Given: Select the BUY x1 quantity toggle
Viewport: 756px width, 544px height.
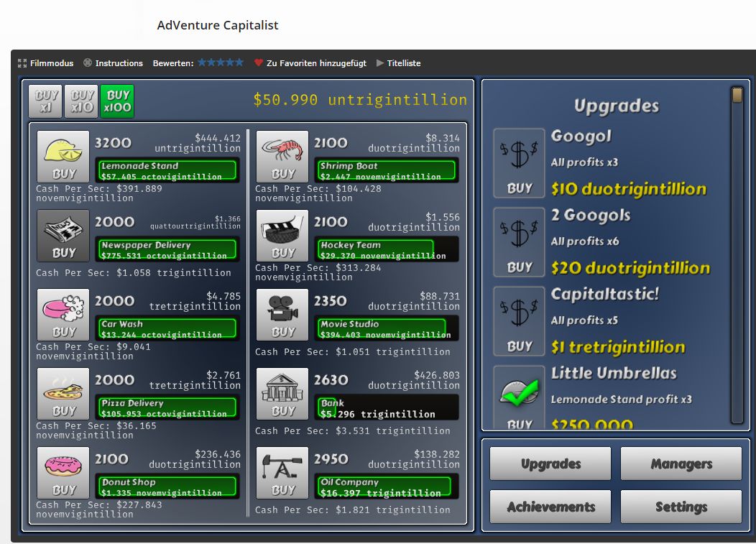Looking at the screenshot, I should click(45, 101).
